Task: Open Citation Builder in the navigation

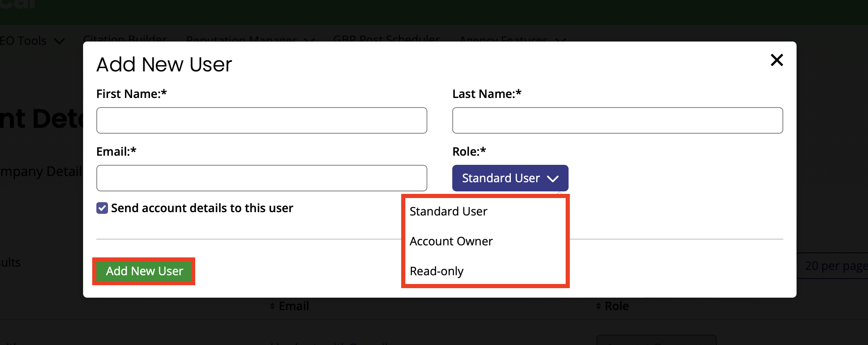Action: click(x=125, y=39)
